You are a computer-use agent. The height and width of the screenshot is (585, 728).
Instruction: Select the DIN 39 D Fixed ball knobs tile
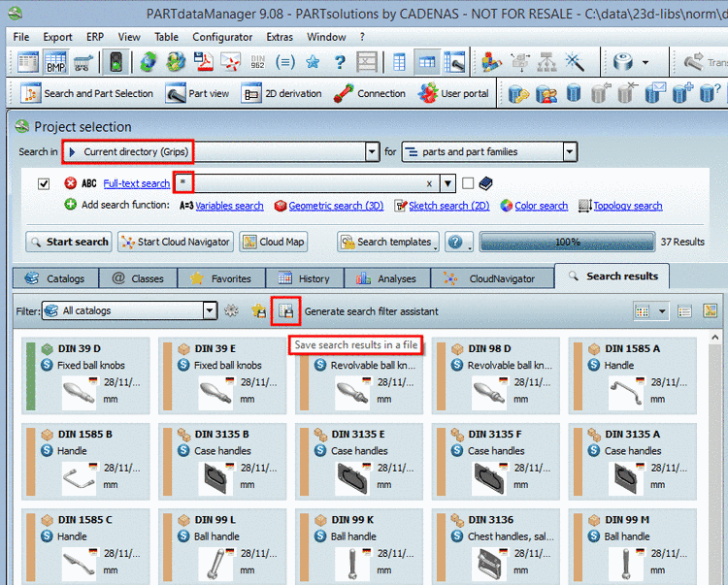[x=85, y=375]
